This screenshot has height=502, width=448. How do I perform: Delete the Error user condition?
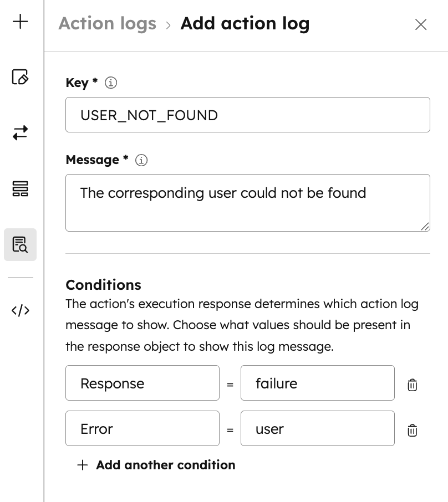pyautogui.click(x=412, y=430)
